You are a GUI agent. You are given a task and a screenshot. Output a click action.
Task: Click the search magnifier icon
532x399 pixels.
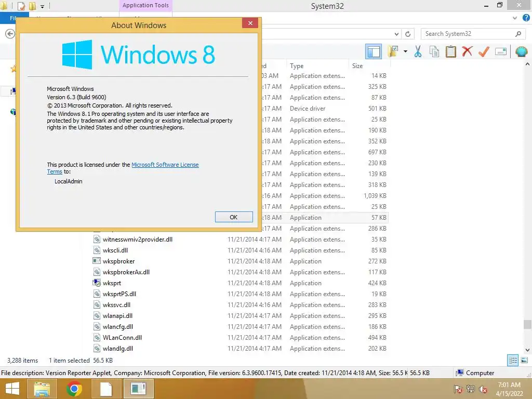click(518, 34)
